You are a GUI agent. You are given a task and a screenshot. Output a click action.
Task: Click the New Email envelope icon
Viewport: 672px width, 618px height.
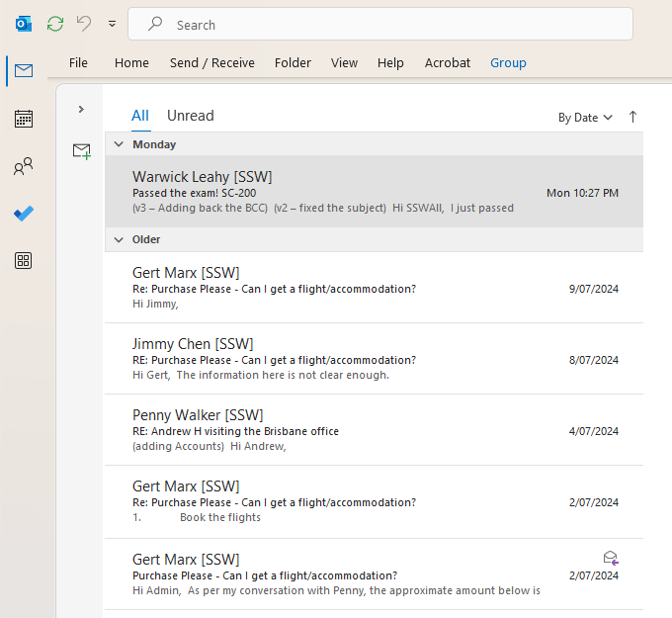(81, 151)
